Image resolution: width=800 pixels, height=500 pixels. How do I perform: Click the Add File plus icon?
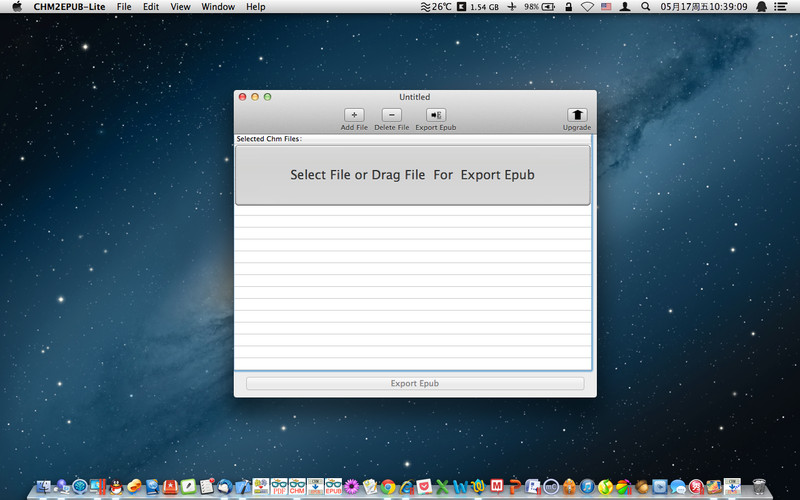tap(354, 115)
